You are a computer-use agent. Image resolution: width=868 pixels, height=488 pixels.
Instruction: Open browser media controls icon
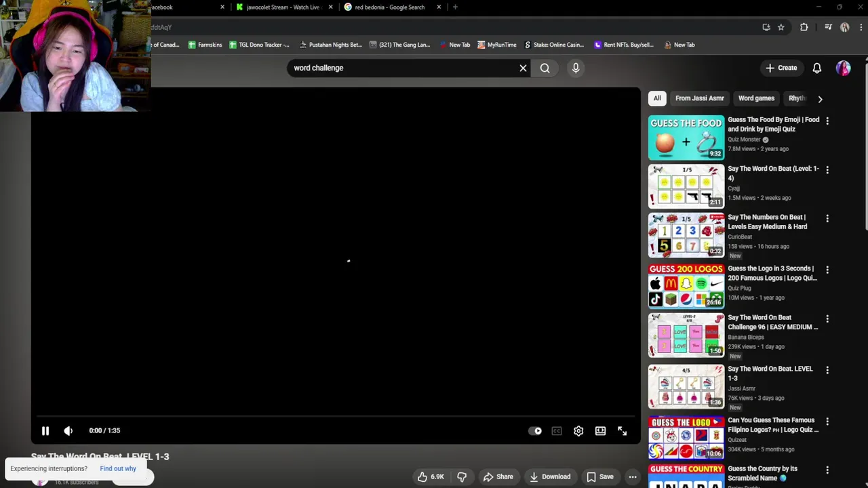click(828, 27)
